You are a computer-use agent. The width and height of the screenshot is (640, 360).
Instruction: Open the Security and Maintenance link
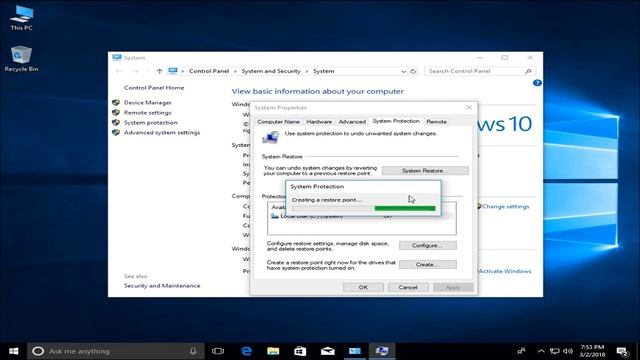click(x=162, y=286)
